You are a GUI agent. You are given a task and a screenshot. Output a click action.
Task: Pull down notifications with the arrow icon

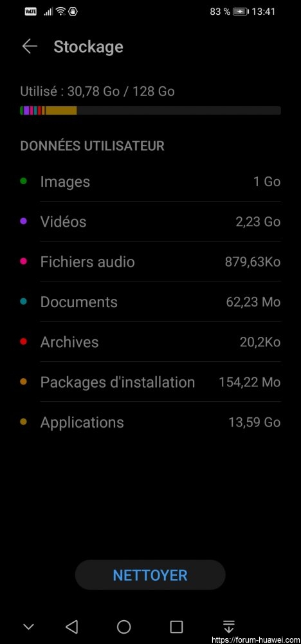229,627
